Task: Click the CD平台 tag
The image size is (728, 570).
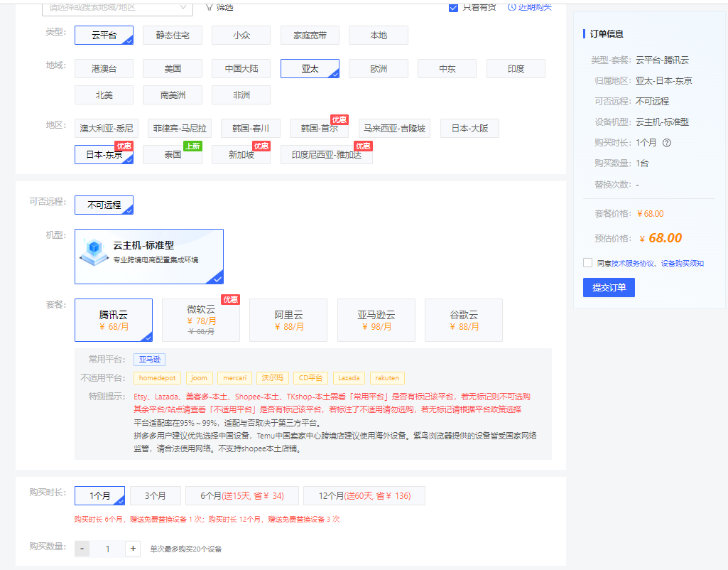Action: coord(310,378)
